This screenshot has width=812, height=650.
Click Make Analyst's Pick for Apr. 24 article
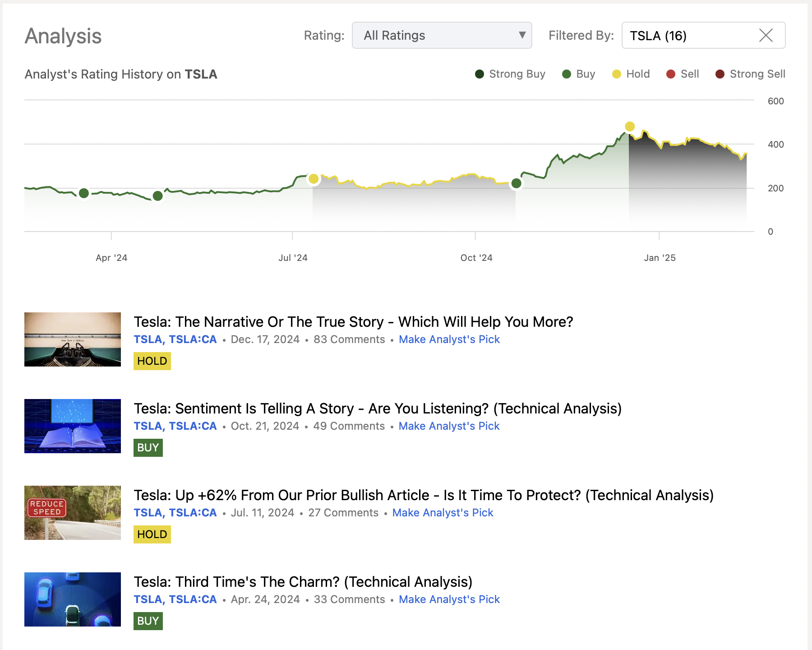(x=449, y=599)
